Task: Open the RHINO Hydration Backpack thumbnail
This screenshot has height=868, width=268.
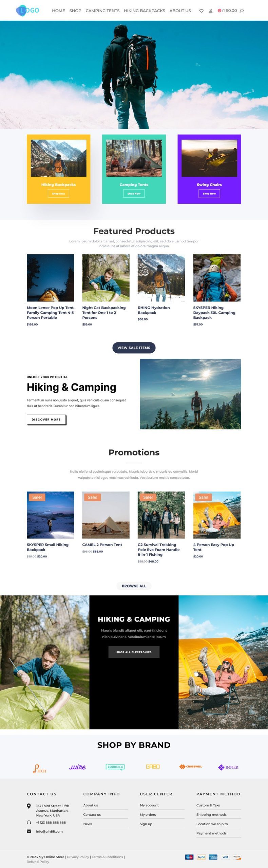Action: tap(161, 278)
